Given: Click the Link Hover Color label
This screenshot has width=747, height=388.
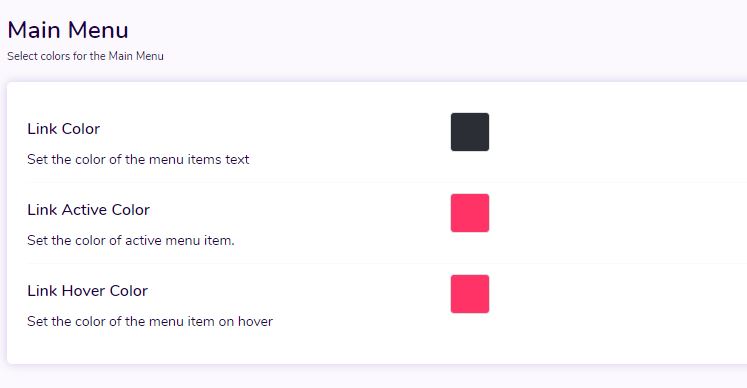Looking at the screenshot, I should click(x=87, y=291).
